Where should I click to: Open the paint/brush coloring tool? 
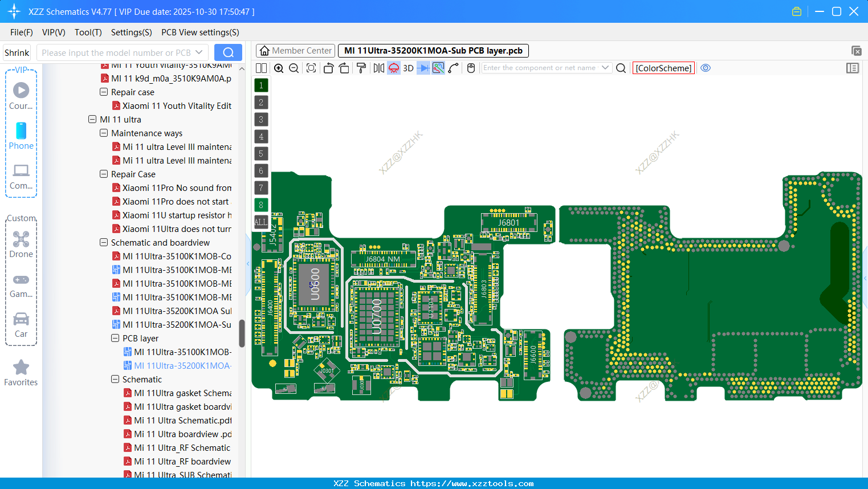(360, 68)
